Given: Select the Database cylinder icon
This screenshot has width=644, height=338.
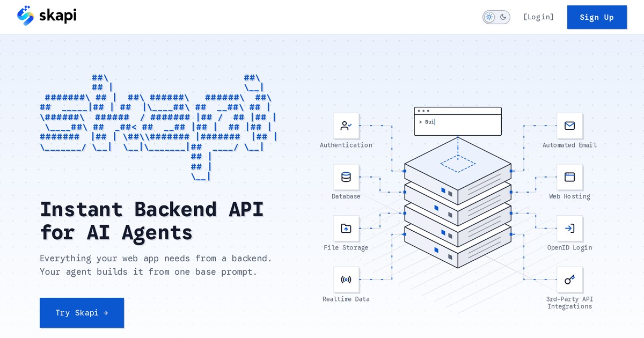Looking at the screenshot, I should click(346, 177).
